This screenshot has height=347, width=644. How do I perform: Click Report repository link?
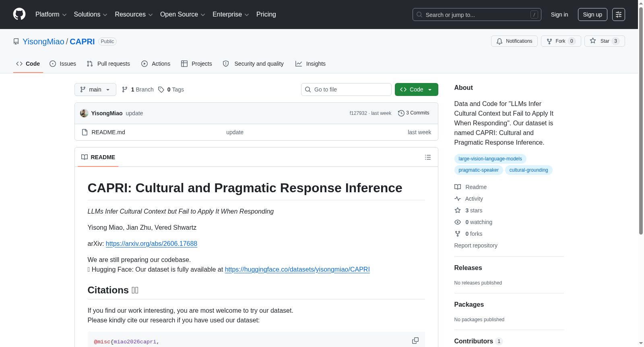tap(476, 245)
